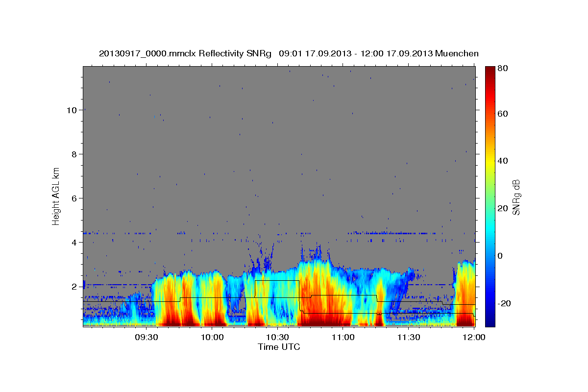Click the colorbar value 20
Viewport: 588px width, 392px height.
tap(502, 208)
